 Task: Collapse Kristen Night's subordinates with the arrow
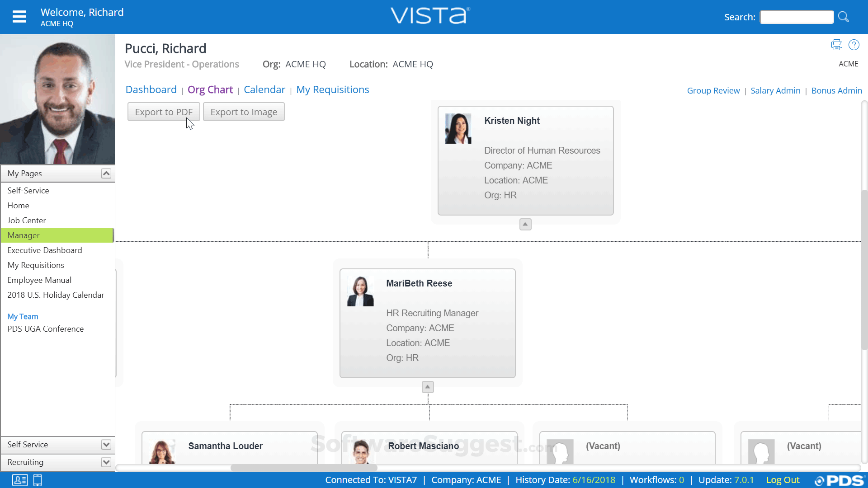click(x=525, y=224)
